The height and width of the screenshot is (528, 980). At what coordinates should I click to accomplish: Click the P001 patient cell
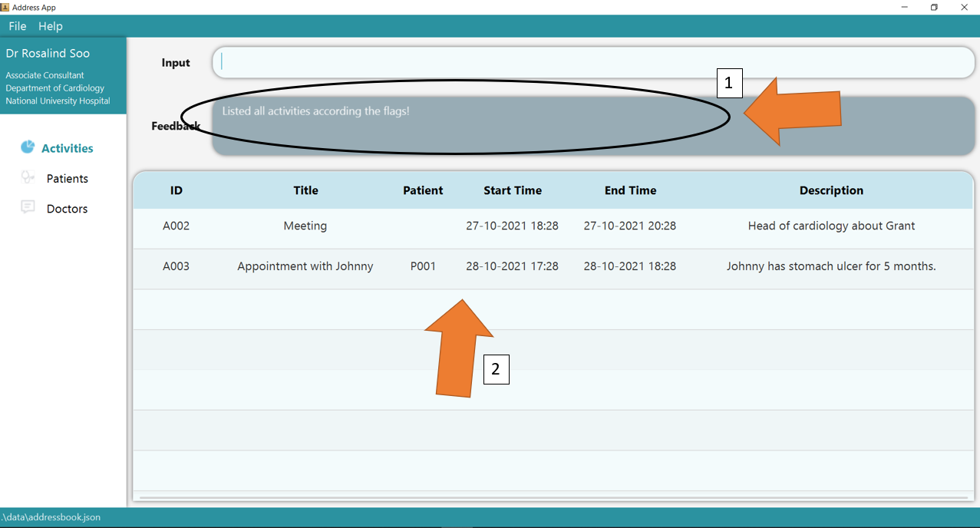[423, 267]
